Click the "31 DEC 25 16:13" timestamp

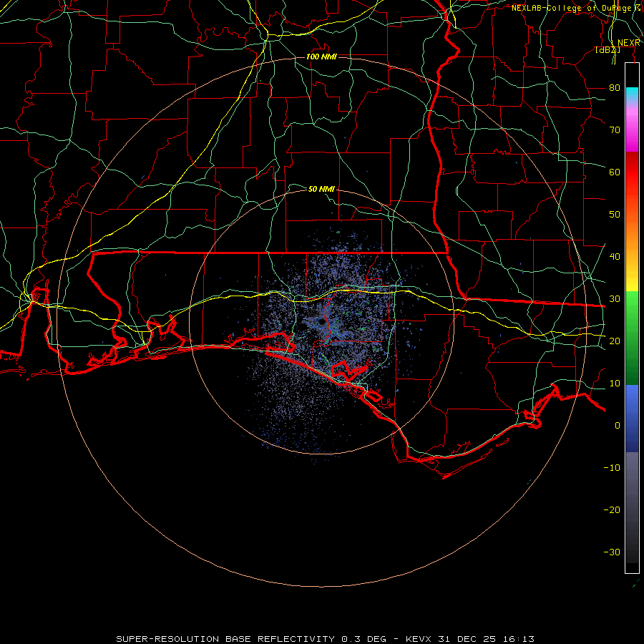click(487, 639)
